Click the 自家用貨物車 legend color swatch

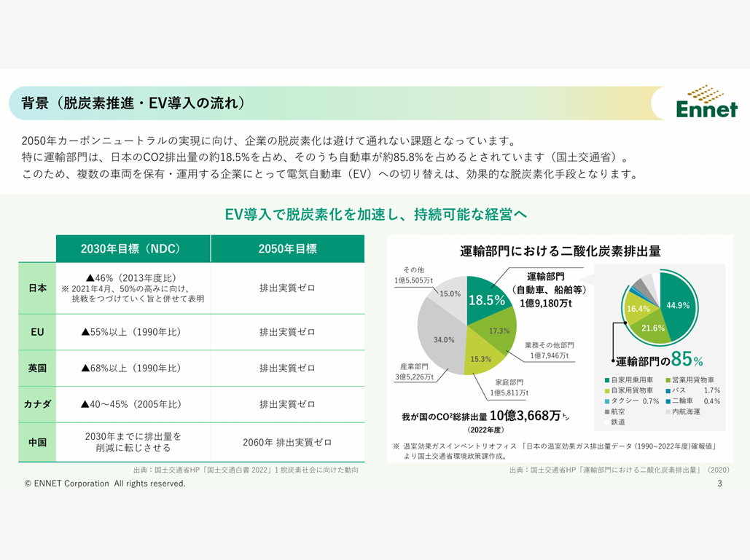(607, 391)
